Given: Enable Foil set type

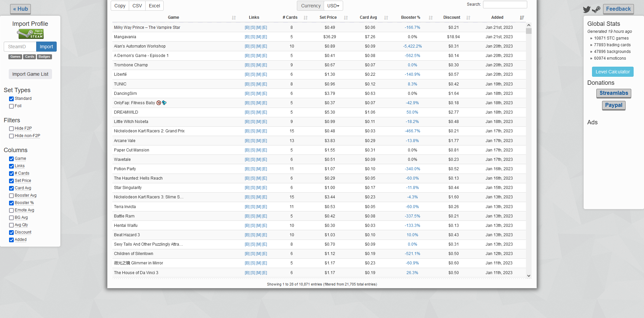Looking at the screenshot, I should (11, 106).
